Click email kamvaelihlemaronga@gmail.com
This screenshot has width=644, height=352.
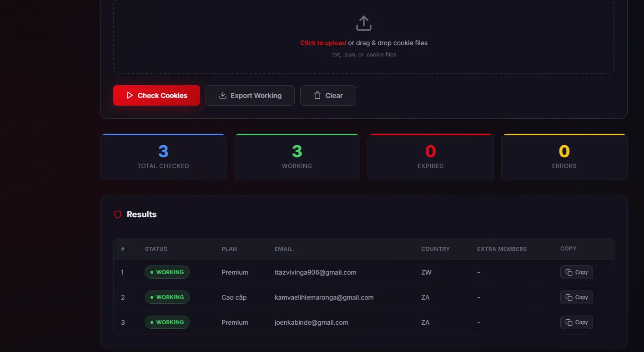(x=324, y=297)
